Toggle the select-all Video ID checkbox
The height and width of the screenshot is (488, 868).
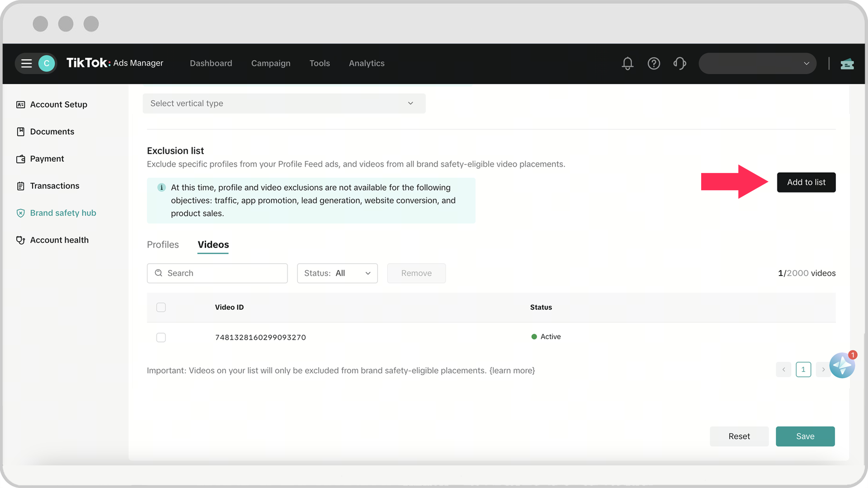pos(161,307)
